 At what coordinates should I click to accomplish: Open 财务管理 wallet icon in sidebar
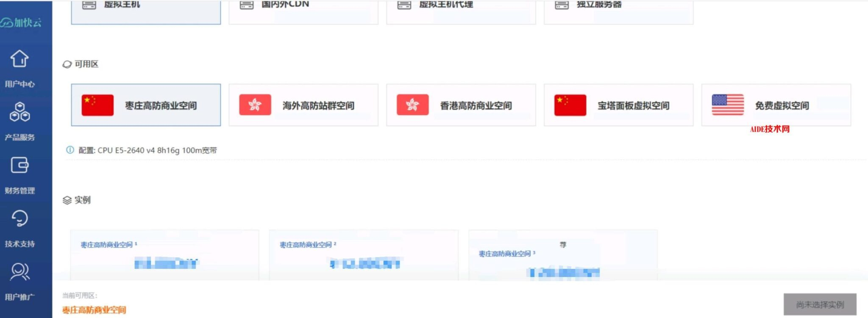click(19, 165)
